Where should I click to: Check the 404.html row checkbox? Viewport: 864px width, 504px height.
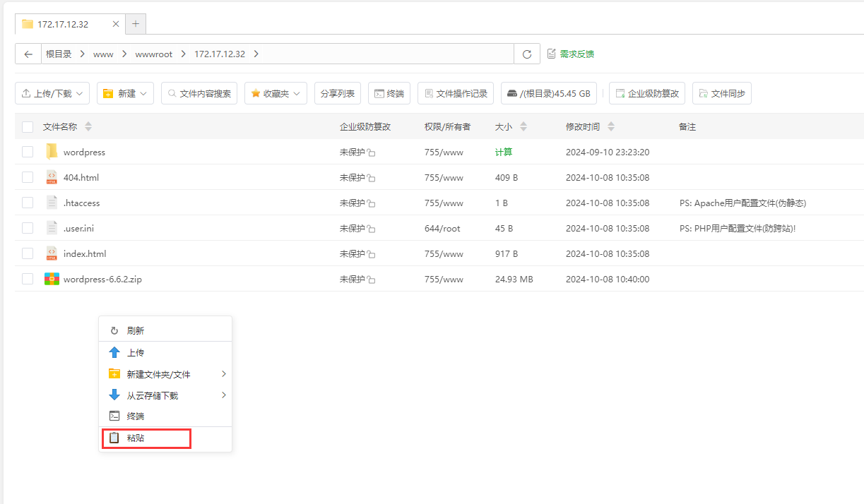point(28,177)
